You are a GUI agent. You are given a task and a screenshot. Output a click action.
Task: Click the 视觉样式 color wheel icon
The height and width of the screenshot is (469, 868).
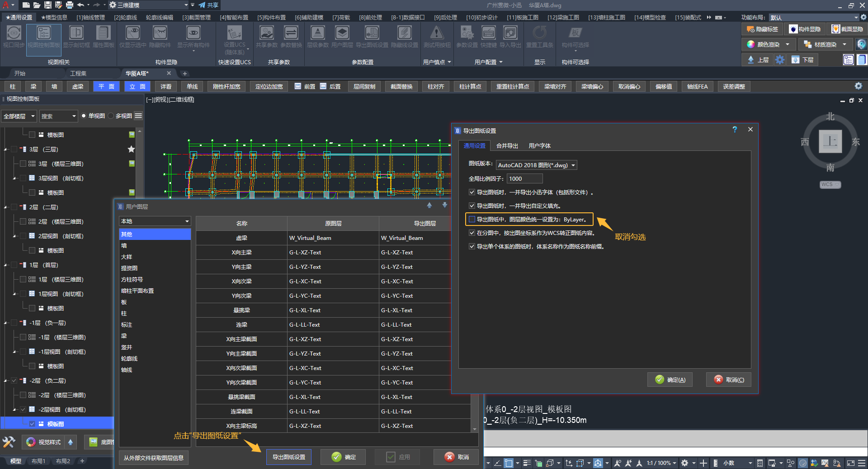31,442
